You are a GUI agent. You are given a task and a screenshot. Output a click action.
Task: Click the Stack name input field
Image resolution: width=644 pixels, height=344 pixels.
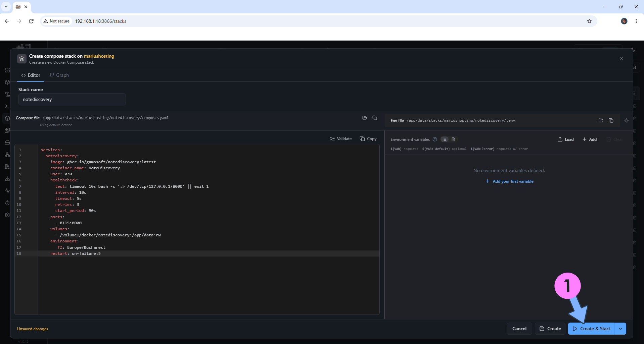tap(72, 99)
